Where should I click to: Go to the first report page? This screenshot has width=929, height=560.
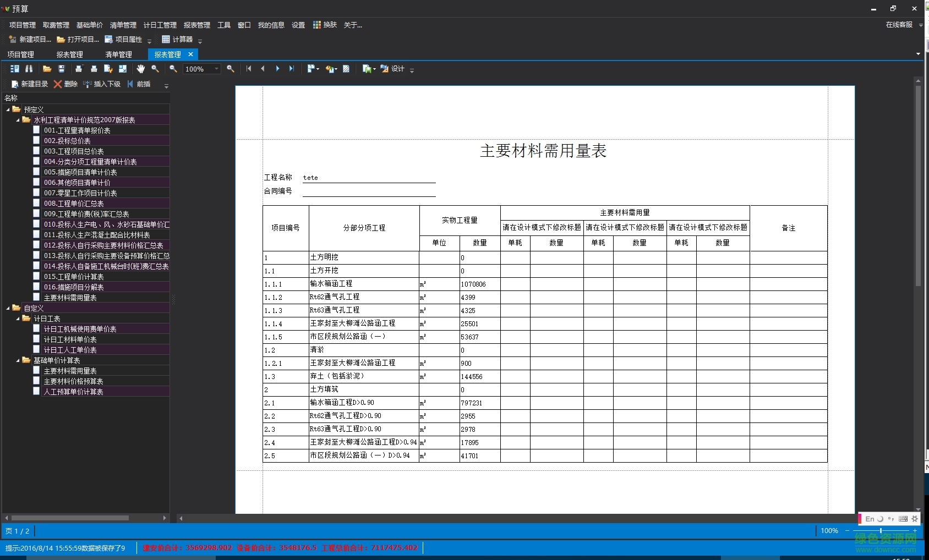pyautogui.click(x=249, y=69)
